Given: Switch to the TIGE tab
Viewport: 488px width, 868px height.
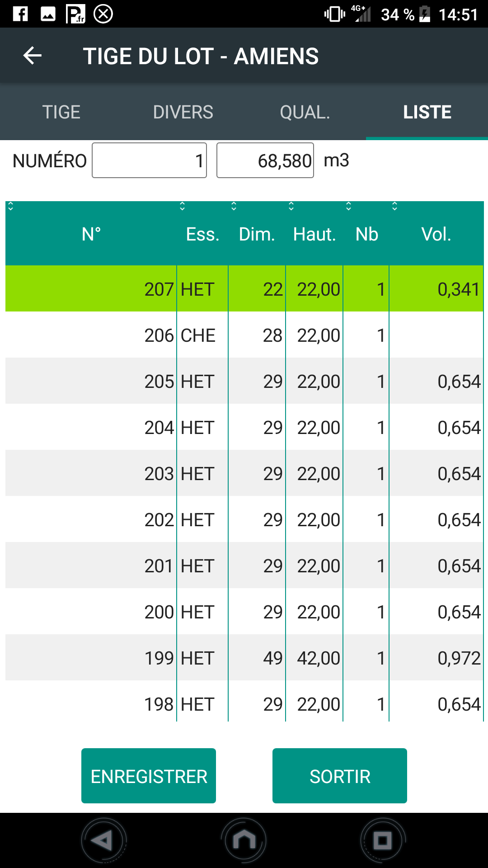Looking at the screenshot, I should click(x=61, y=112).
